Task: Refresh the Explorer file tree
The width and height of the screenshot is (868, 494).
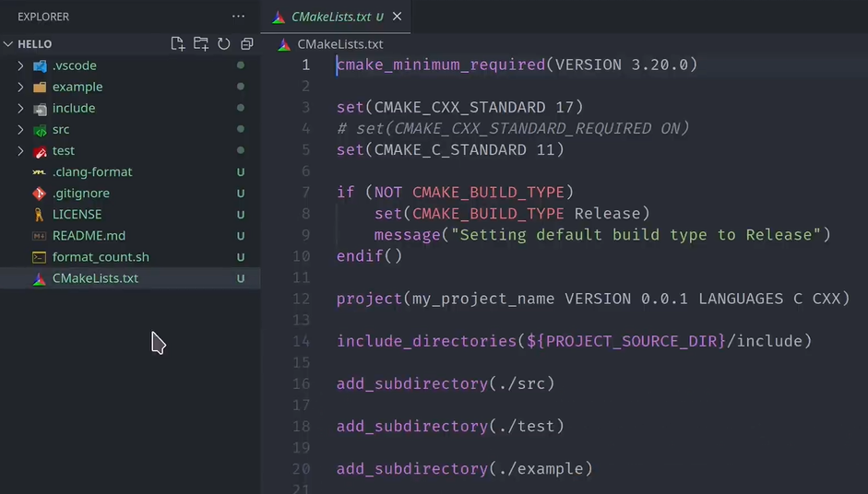Action: [223, 43]
